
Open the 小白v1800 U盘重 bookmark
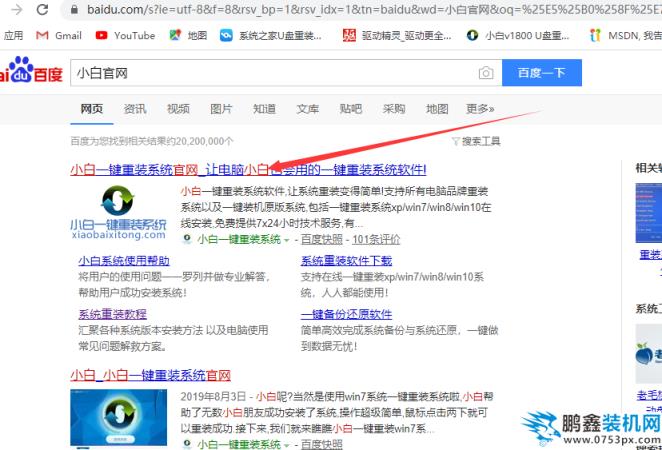(518, 35)
